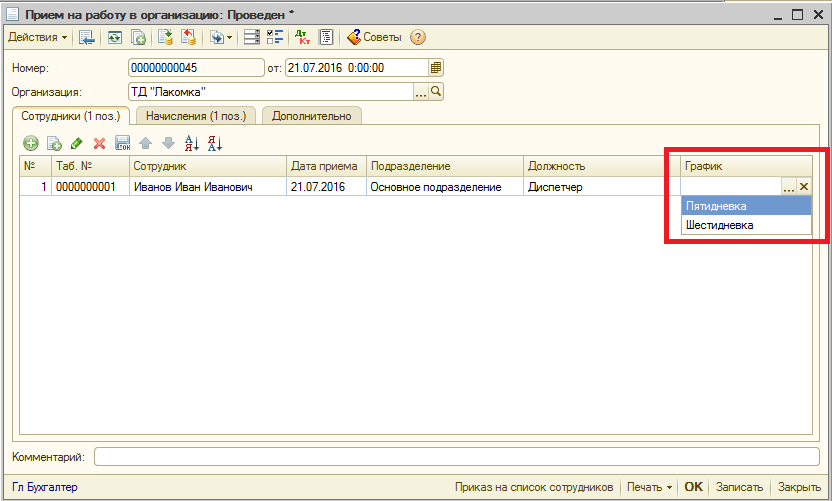Viewport: 832px width, 501px height.
Task: Click the Записать button
Action: [740, 487]
